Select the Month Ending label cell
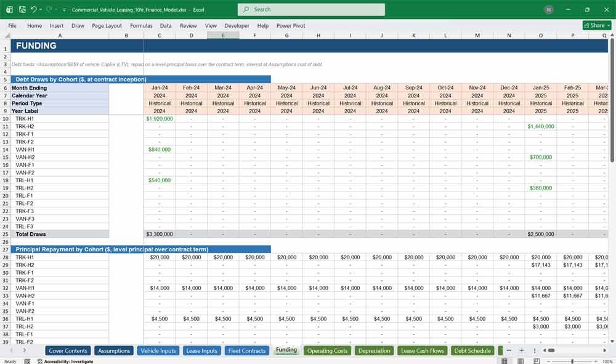The image size is (616, 364). [x=60, y=88]
